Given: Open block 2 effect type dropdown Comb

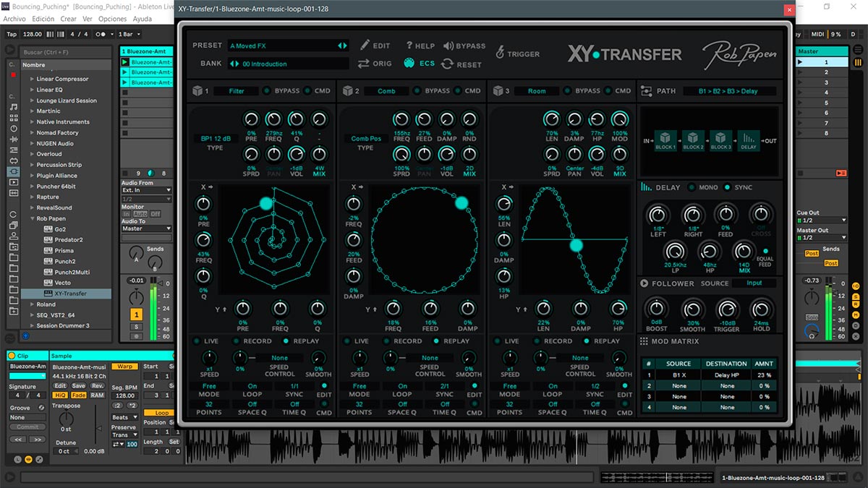Looking at the screenshot, I should pyautogui.click(x=386, y=91).
